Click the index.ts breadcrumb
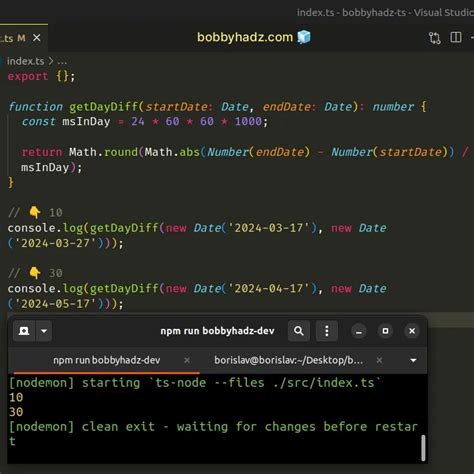Viewport: 474px width, 474px height. [25, 61]
